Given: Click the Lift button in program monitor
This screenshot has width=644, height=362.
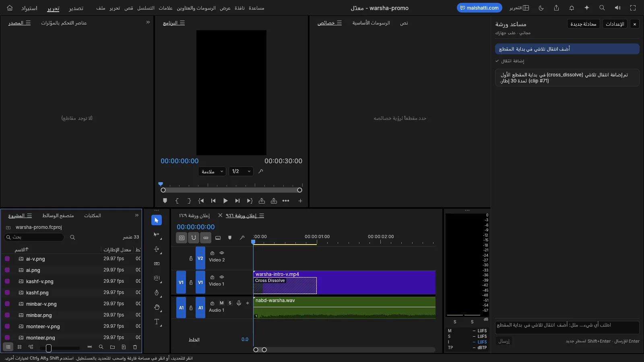Looking at the screenshot, I should (262, 201).
